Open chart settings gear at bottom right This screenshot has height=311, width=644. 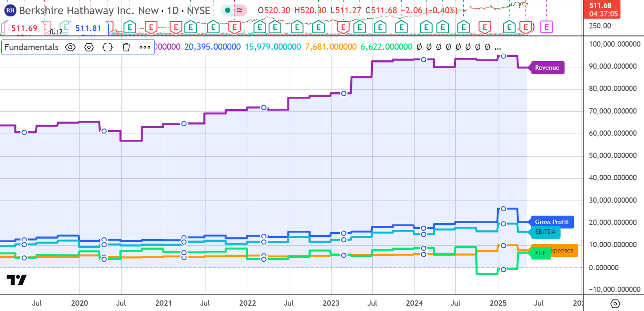(615, 303)
